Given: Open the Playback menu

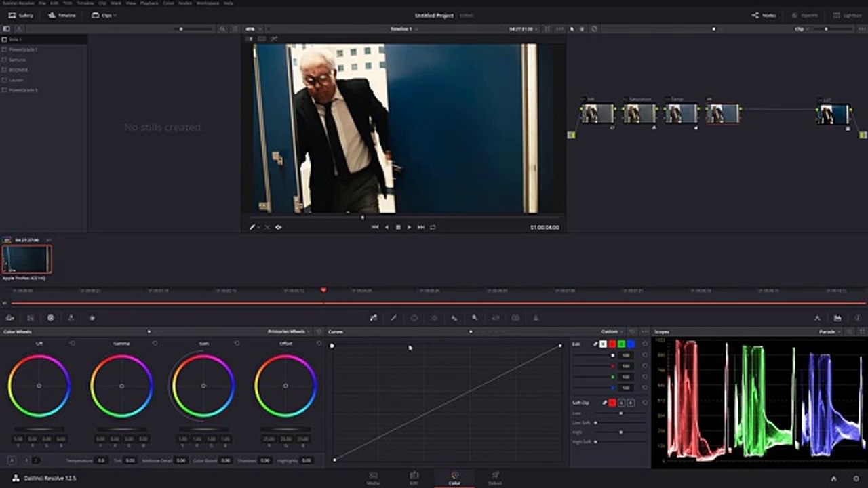Looking at the screenshot, I should (x=149, y=3).
